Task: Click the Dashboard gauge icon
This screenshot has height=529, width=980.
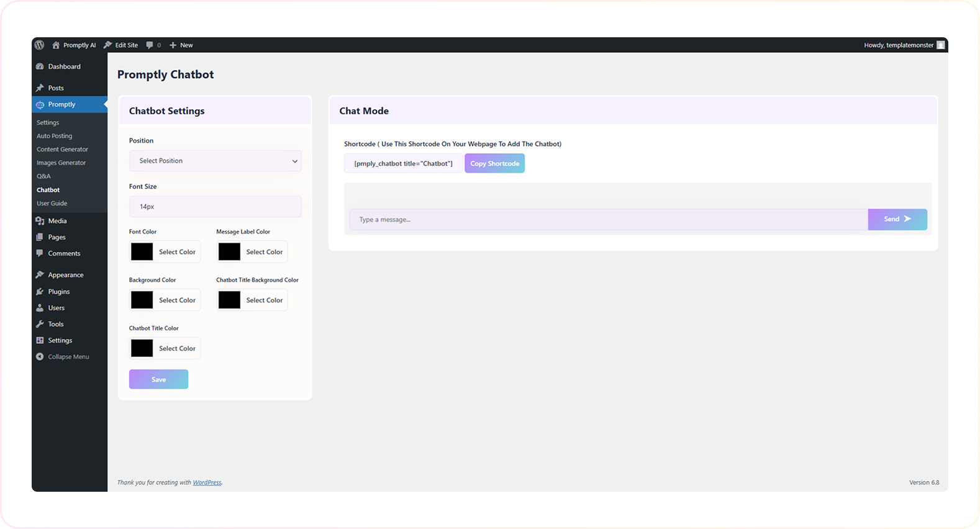Action: pos(40,66)
